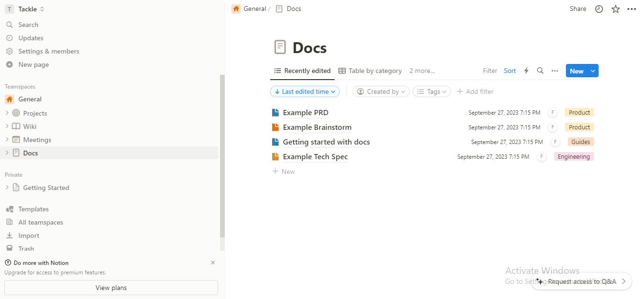Image resolution: width=644 pixels, height=299 pixels.
Task: Click the large Docs page title icon
Action: point(280,47)
